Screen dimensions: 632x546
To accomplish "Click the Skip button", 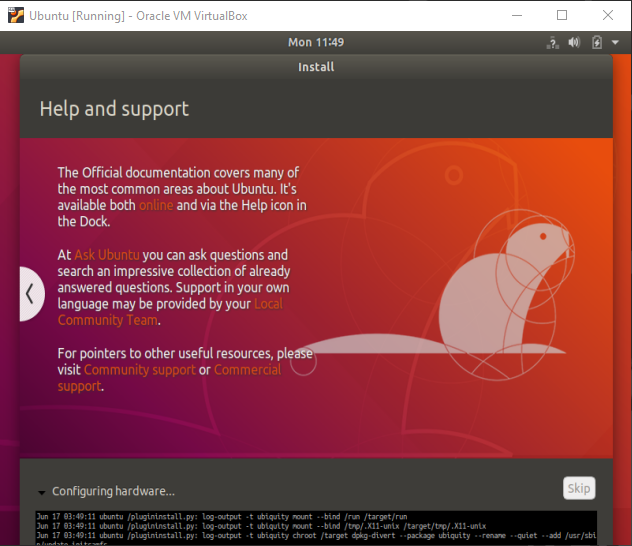I will (579, 488).
